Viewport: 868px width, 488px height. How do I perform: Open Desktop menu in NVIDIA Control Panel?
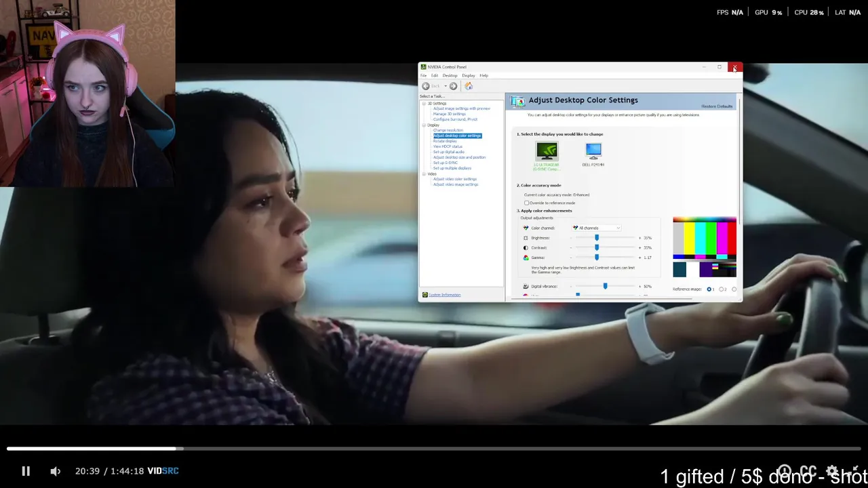(x=450, y=75)
